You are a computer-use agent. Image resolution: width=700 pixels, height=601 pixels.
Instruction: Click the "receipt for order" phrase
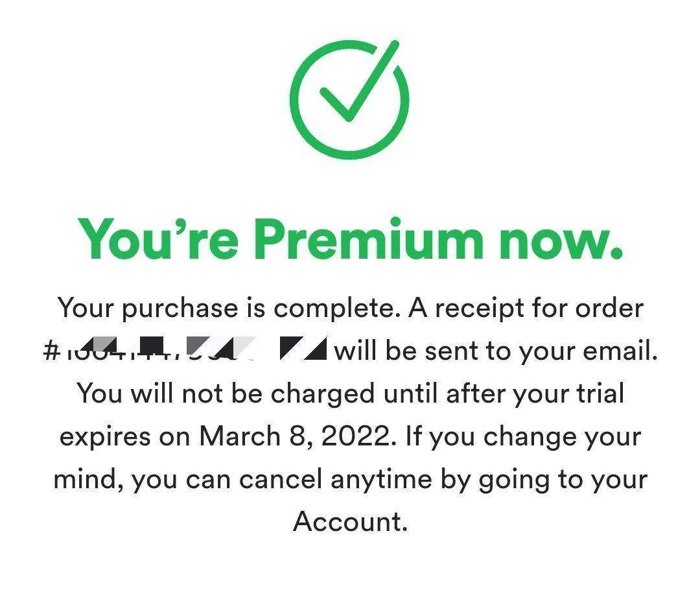click(539, 309)
